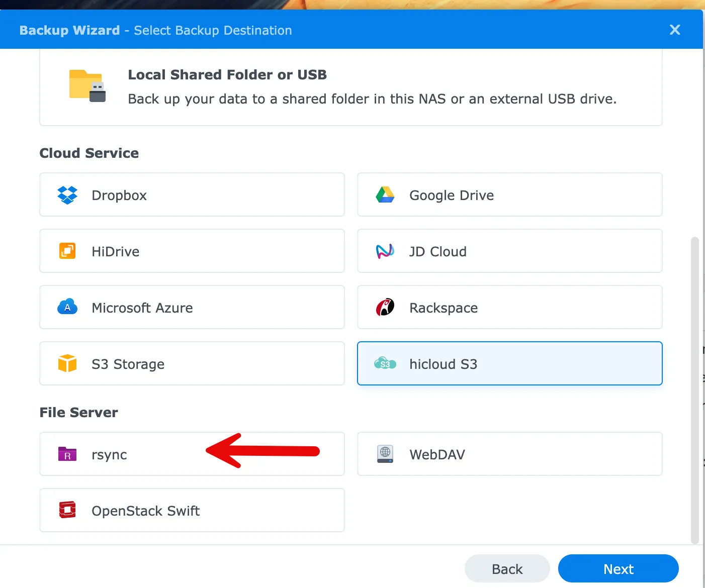
Task: Click the Local Shared Folder USB icon
Action: point(86,85)
